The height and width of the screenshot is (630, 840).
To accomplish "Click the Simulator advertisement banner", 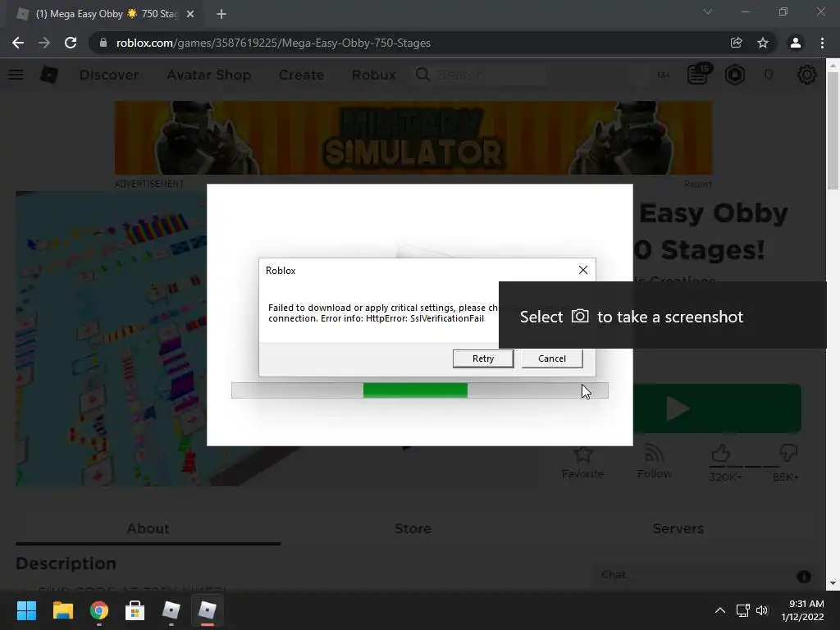I will pyautogui.click(x=413, y=138).
